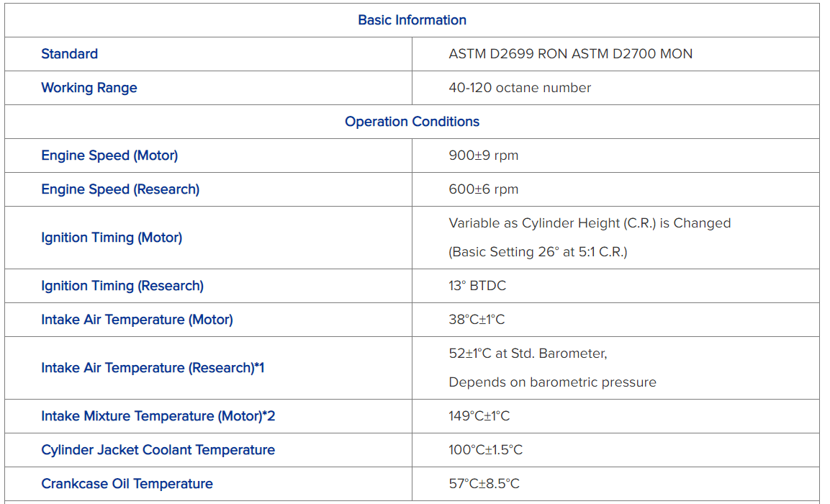
Task: Select the Engine Speed (Research) label
Action: pyautogui.click(x=120, y=189)
